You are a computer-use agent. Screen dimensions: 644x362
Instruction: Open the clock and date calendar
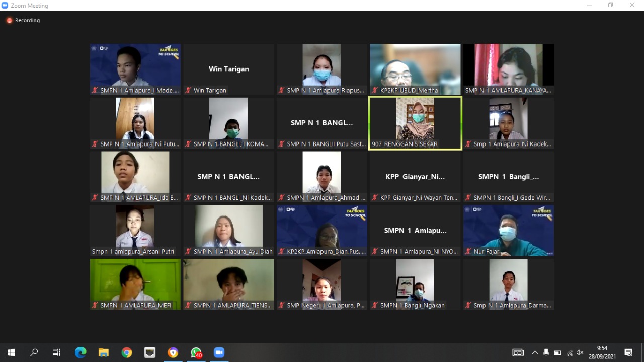[602, 352]
